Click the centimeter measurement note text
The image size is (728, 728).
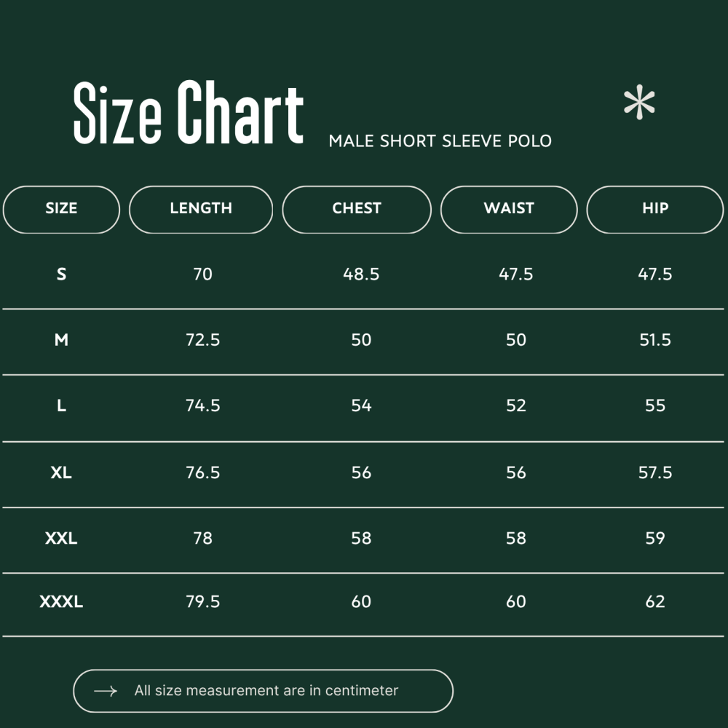tap(266, 691)
